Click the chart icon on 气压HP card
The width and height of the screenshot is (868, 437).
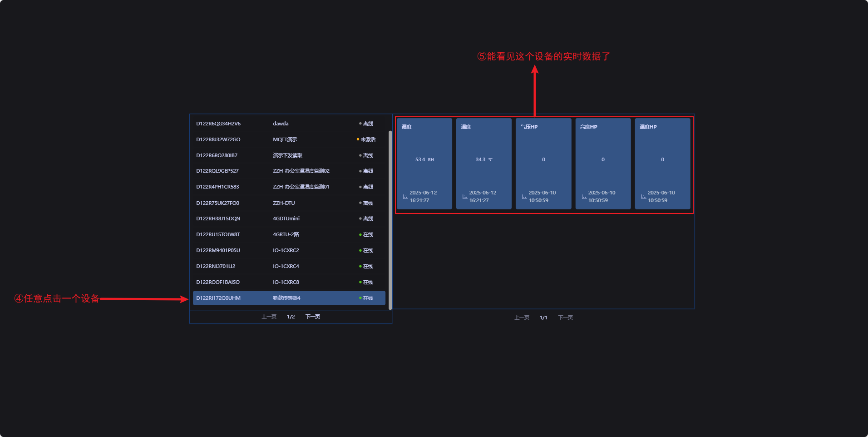tap(524, 197)
